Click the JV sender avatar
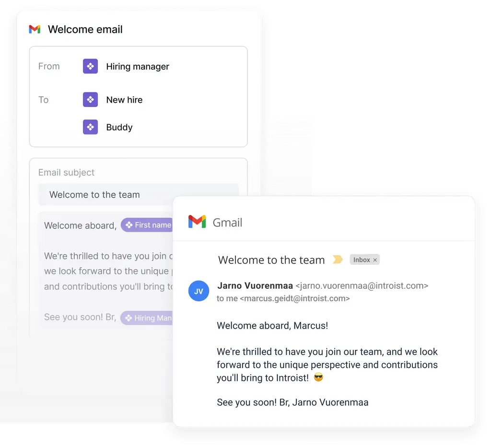Viewport: 491px width, 448px height. pos(199,291)
